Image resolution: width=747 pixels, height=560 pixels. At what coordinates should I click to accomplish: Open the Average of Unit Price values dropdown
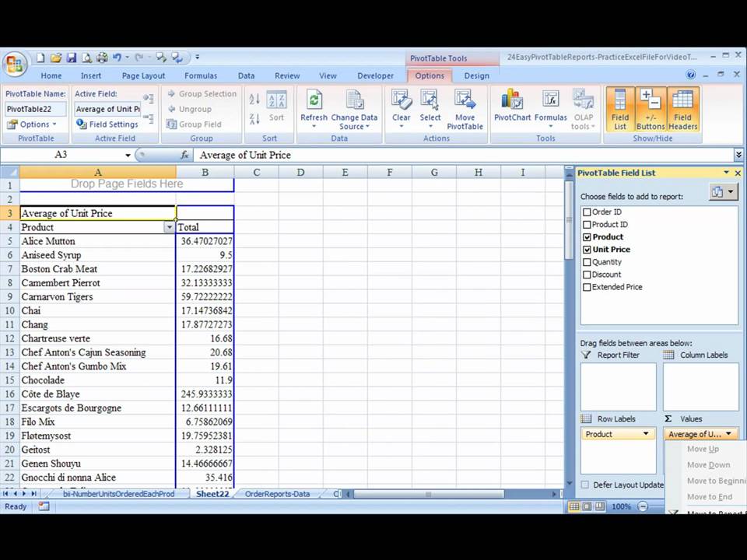tap(728, 434)
